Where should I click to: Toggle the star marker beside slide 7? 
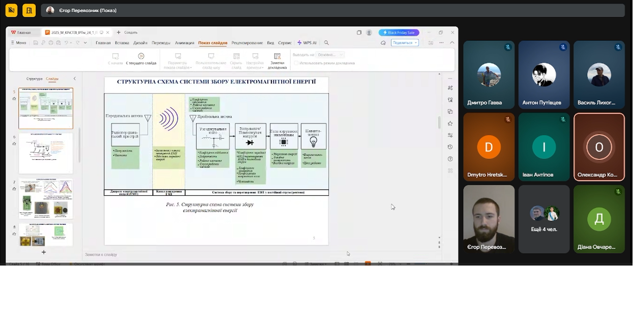click(14, 189)
